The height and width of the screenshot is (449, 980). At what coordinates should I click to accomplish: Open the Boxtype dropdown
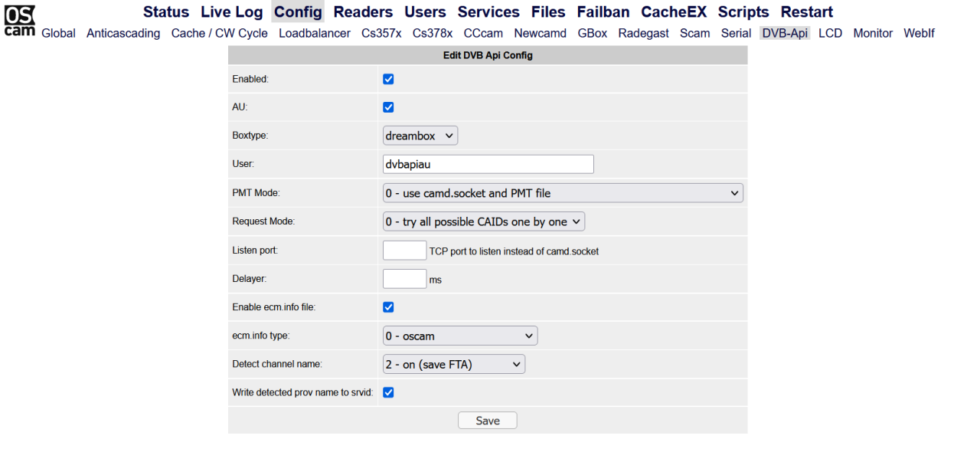[420, 136]
